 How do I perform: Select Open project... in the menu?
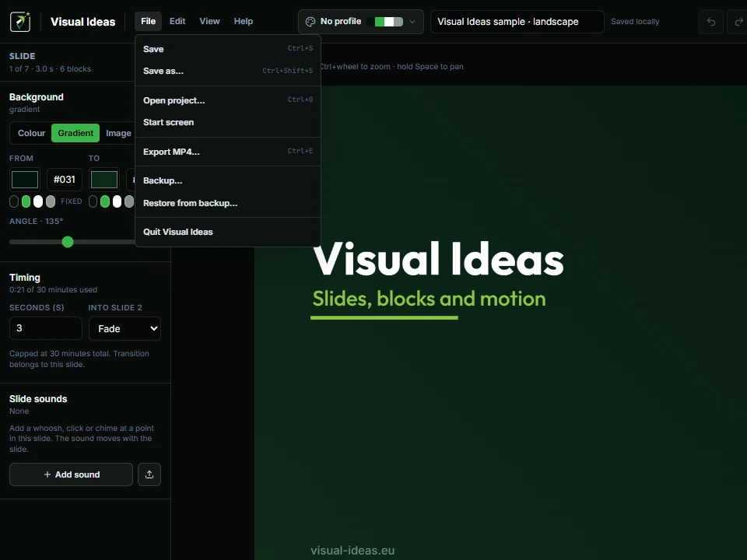[228, 100]
